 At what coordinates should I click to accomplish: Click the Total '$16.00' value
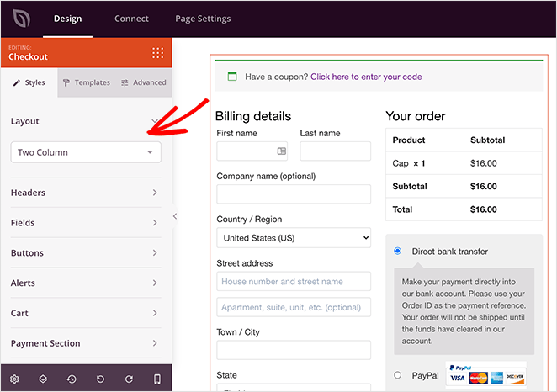484,209
